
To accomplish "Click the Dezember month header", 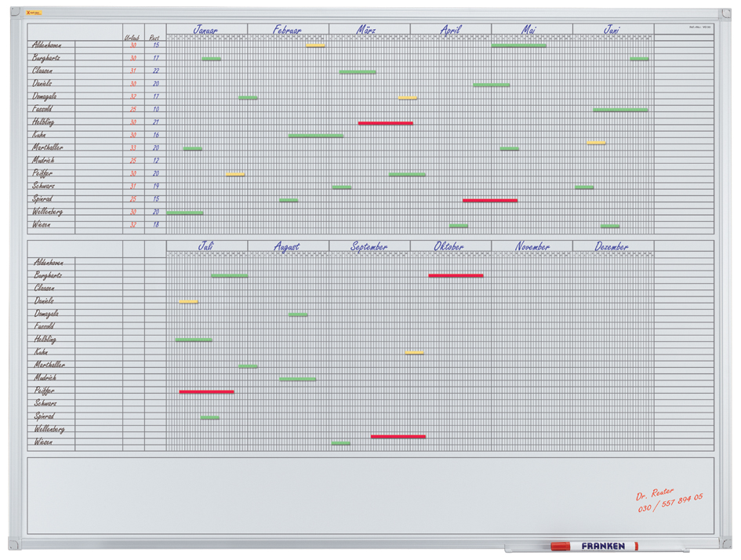I will pyautogui.click(x=612, y=246).
